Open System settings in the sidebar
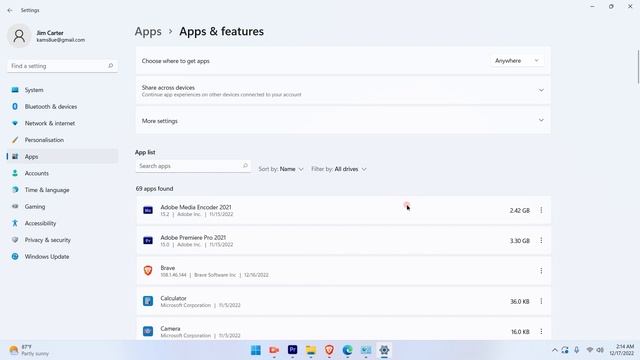 62,90
